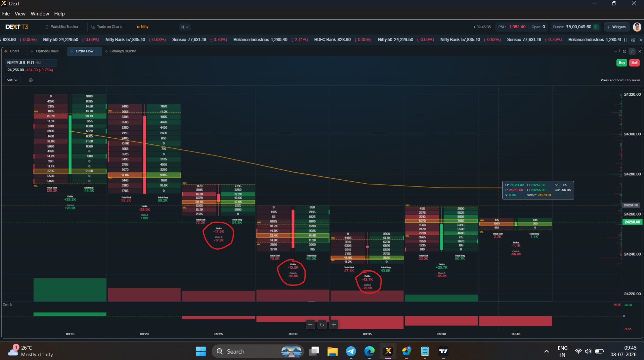Pop out the Order Flow panel
Screen dimensions: 644x360
(x=625, y=51)
